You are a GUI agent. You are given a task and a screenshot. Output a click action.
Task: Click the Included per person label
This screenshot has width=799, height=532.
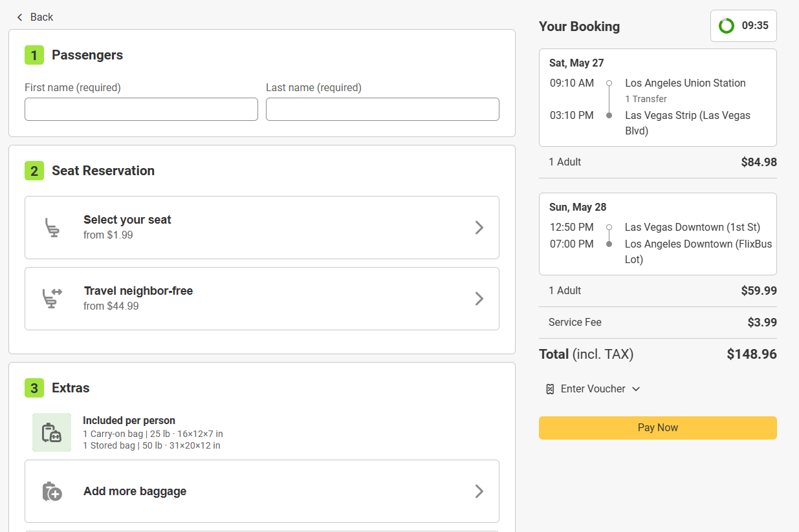tap(129, 421)
